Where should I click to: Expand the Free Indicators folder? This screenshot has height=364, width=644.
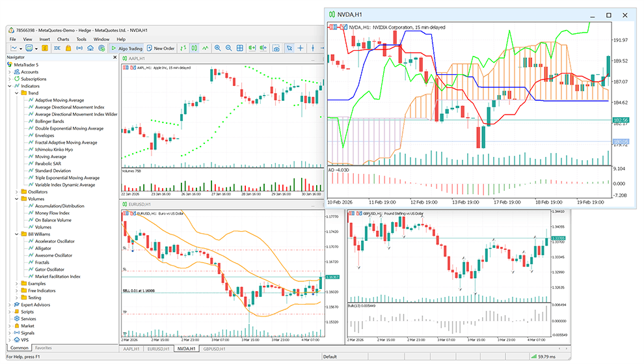(17, 290)
